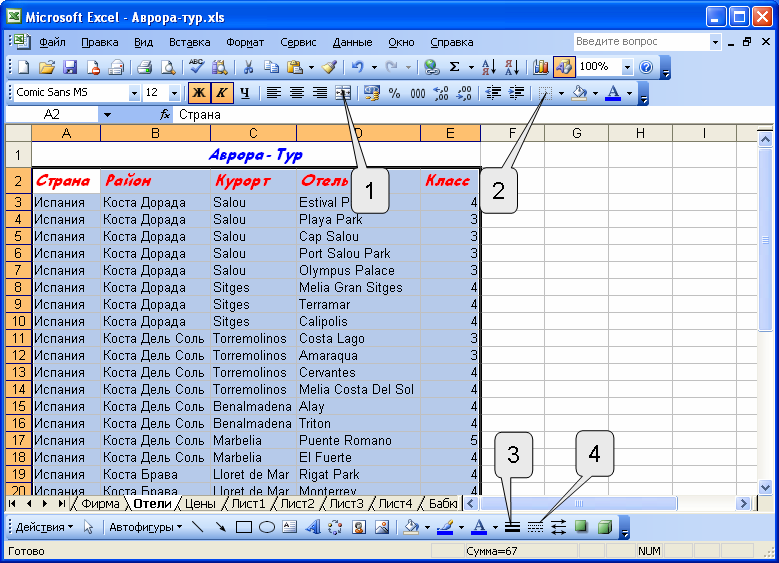The image size is (779, 563).
Task: Toggle Italic formatting (К)
Action: (x=222, y=92)
